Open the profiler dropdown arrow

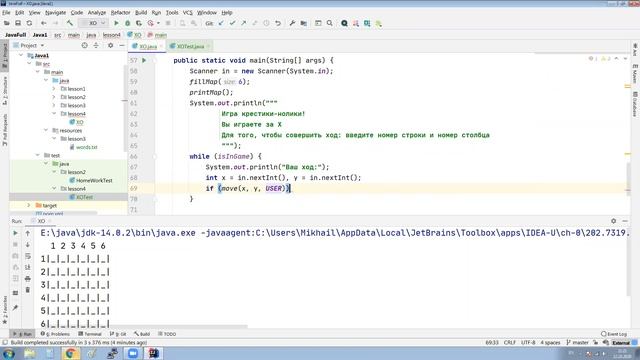(158, 23)
